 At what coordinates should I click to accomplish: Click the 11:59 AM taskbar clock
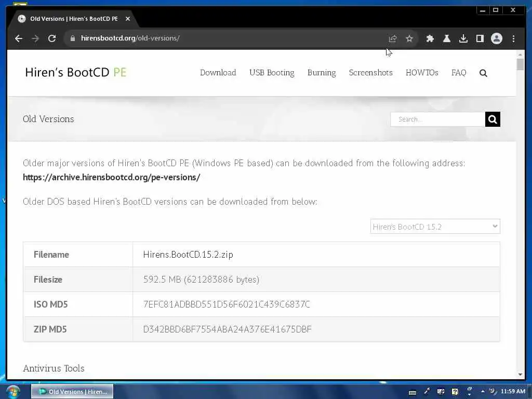tap(513, 391)
